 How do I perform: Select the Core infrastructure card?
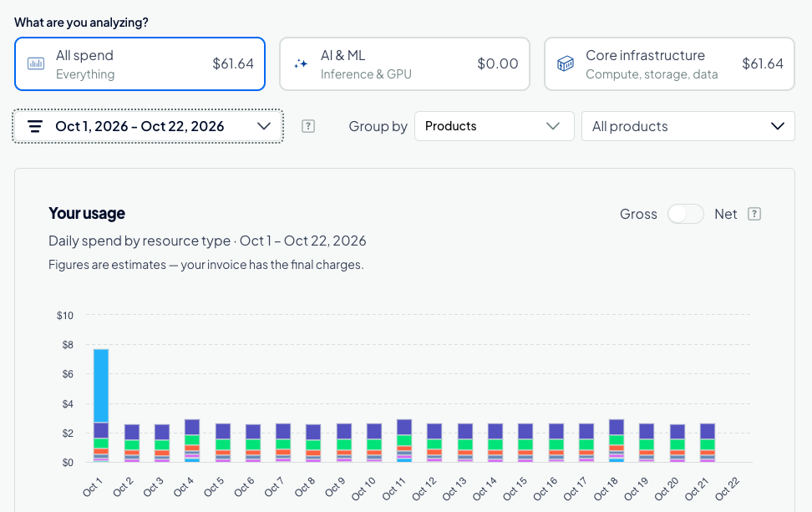click(x=669, y=63)
